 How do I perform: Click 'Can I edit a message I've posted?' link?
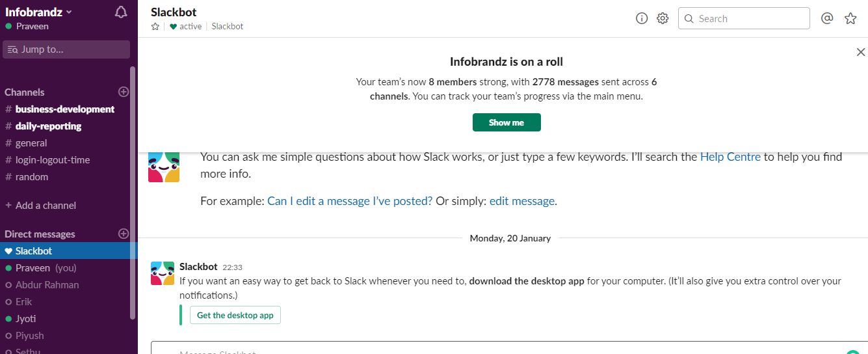pos(350,201)
